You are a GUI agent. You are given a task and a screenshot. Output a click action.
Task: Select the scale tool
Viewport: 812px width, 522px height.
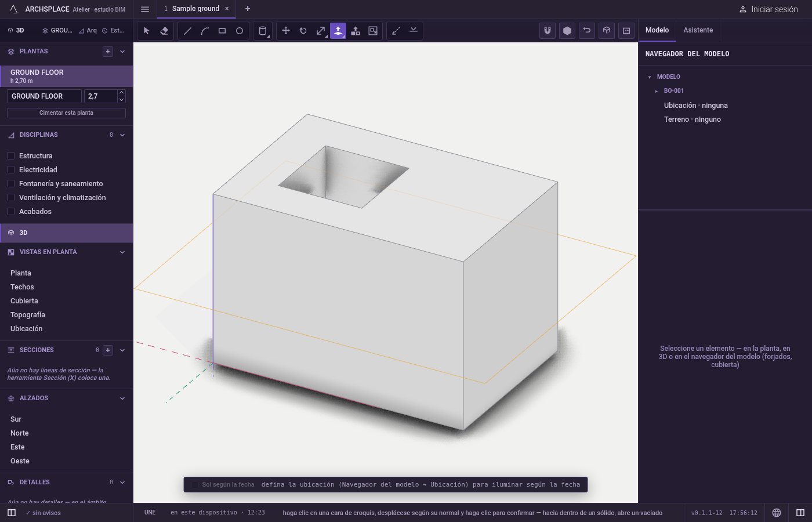tap(321, 31)
